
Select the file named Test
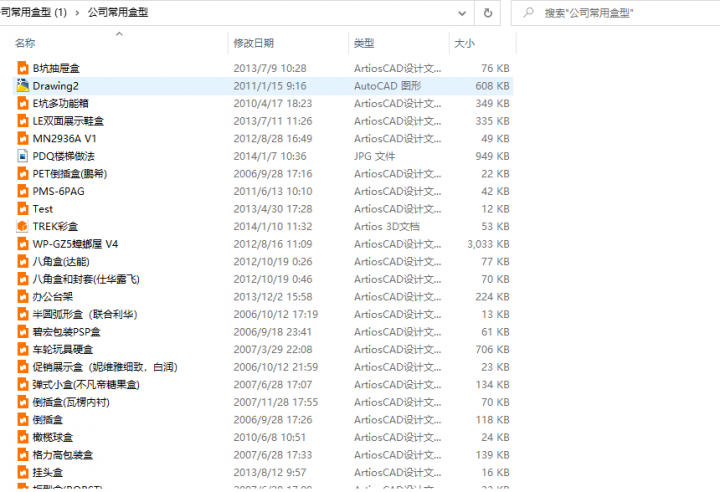[43, 209]
